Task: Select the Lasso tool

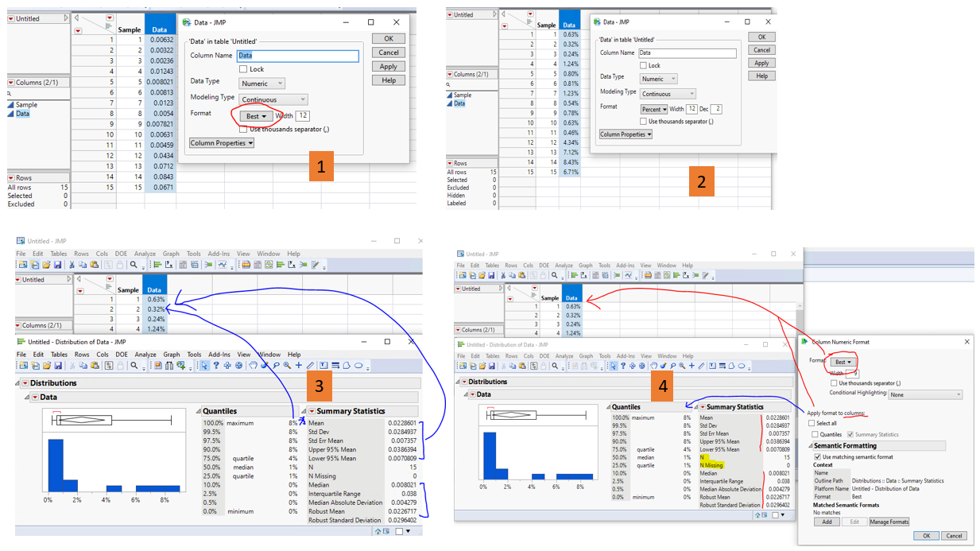Action: (x=277, y=365)
